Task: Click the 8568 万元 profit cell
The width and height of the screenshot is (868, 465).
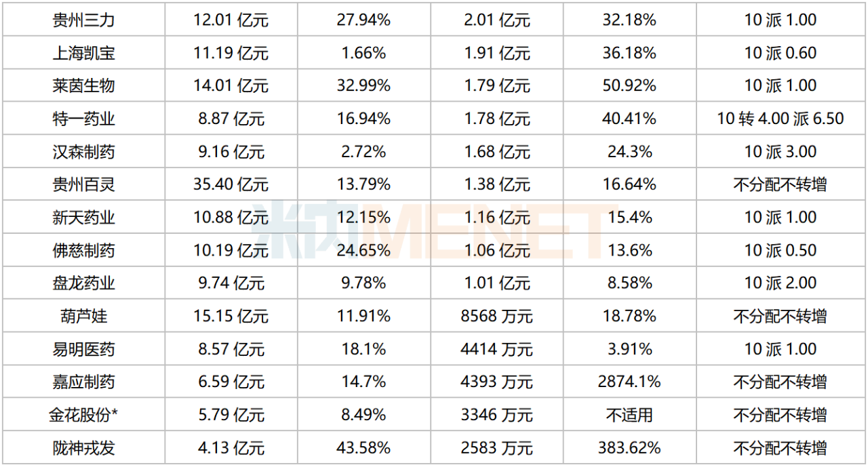Action: pos(496,317)
